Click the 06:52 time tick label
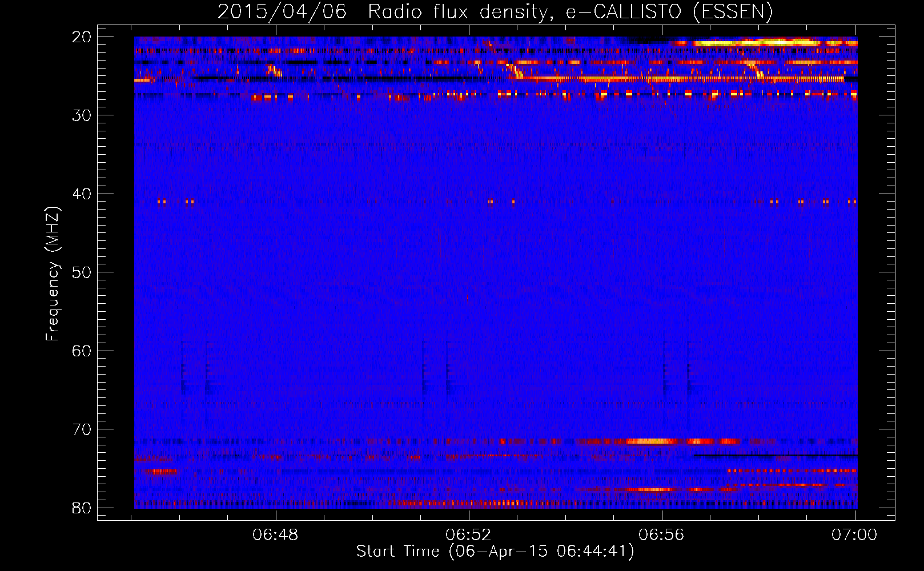This screenshot has width=924, height=571. pyautogui.click(x=468, y=534)
